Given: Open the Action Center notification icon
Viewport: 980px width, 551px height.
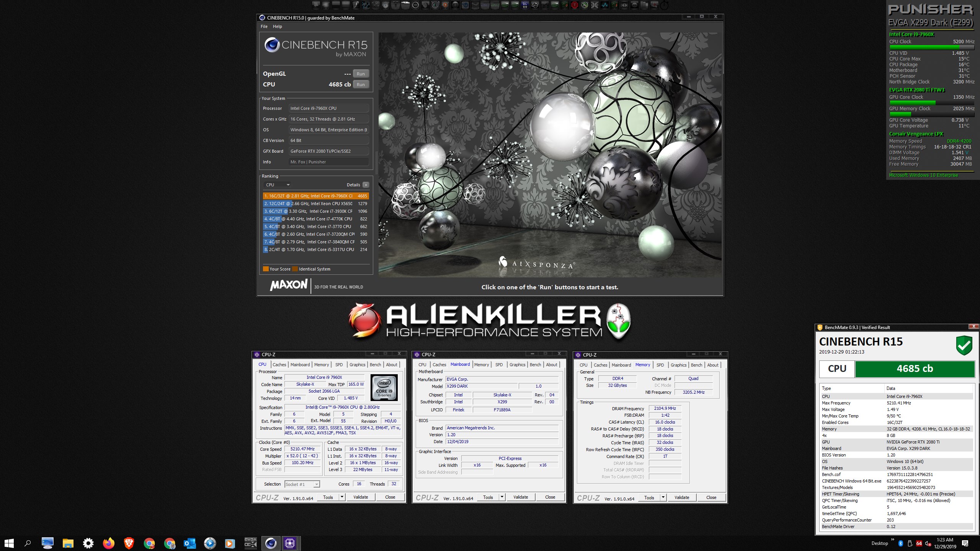Looking at the screenshot, I should (x=965, y=543).
